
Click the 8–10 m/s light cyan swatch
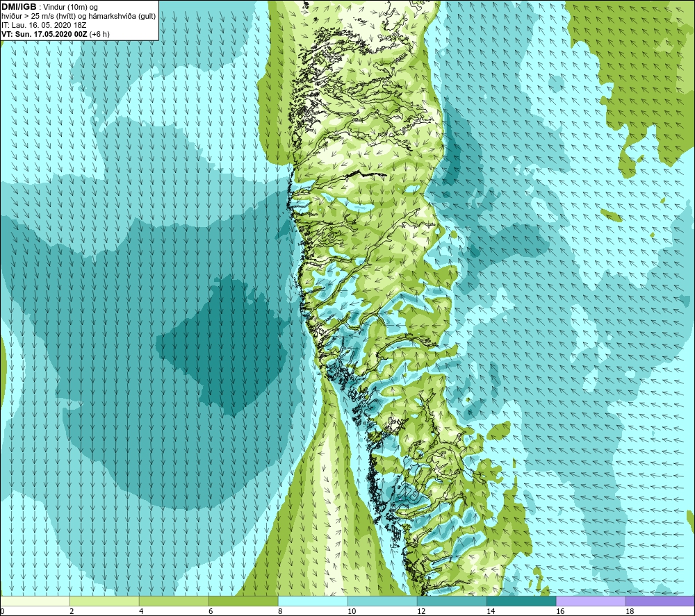click(x=313, y=601)
